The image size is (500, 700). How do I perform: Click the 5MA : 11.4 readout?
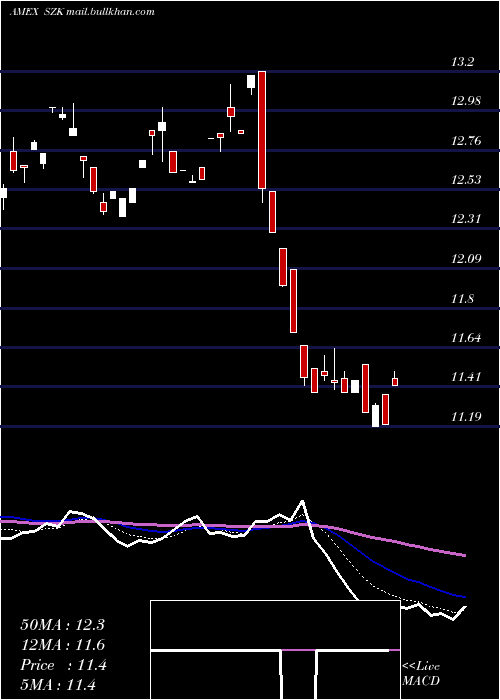point(58,685)
